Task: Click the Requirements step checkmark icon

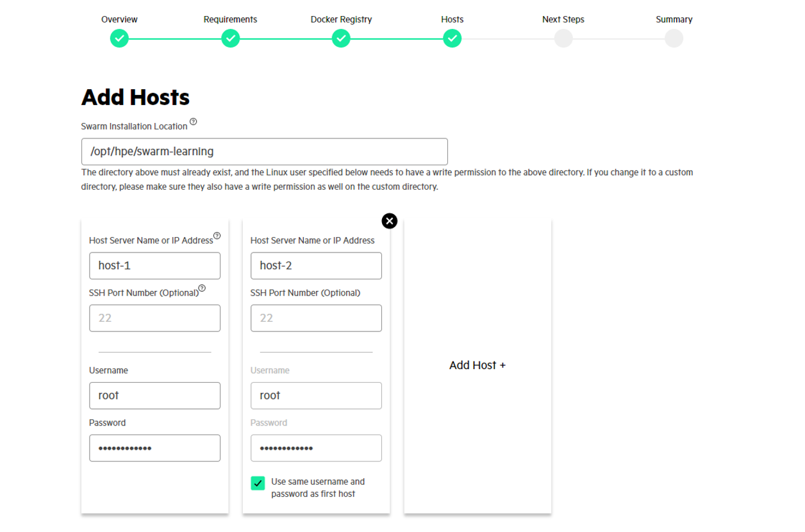Action: pos(230,39)
